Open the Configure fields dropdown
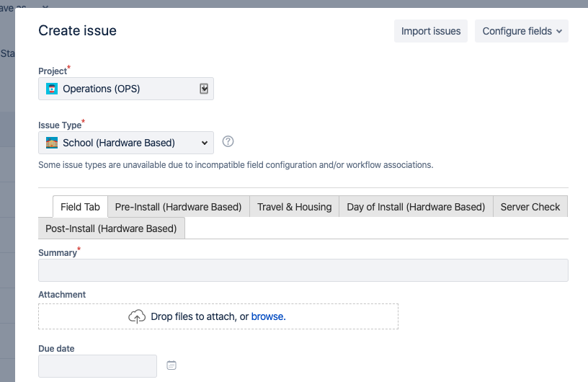The image size is (588, 382). click(522, 31)
